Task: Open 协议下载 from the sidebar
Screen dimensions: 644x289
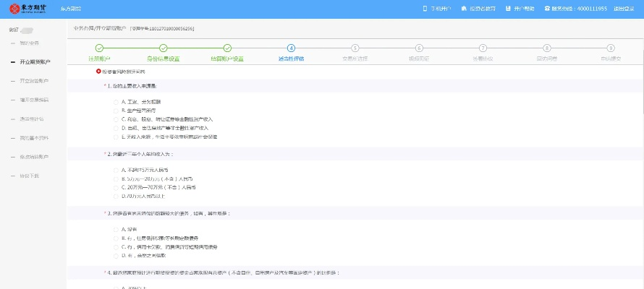Action: click(x=30, y=175)
